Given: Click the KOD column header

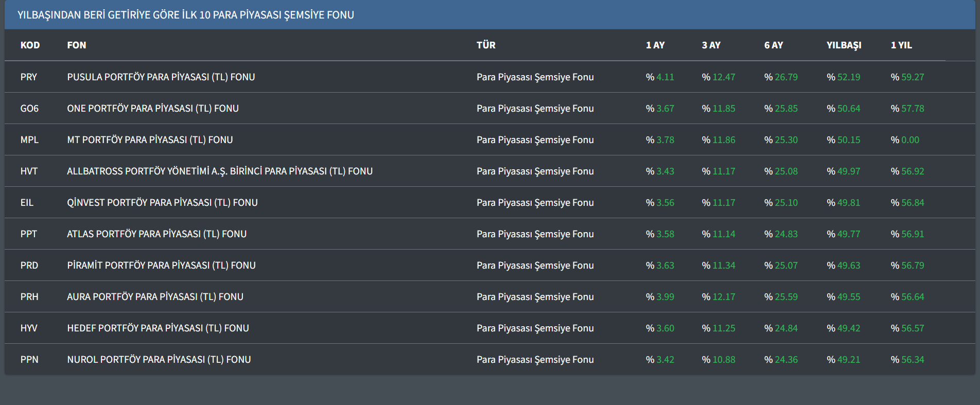Looking at the screenshot, I should [x=30, y=45].
